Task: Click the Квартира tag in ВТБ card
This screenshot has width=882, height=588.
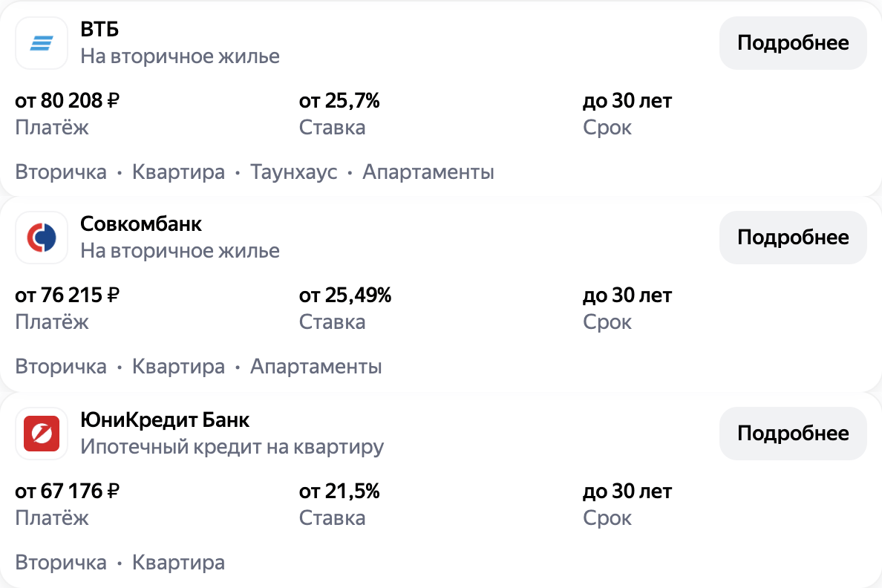Action: [x=178, y=172]
